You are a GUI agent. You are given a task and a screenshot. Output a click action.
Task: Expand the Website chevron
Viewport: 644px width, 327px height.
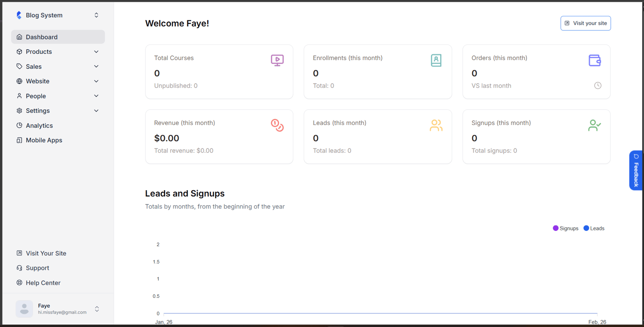96,81
